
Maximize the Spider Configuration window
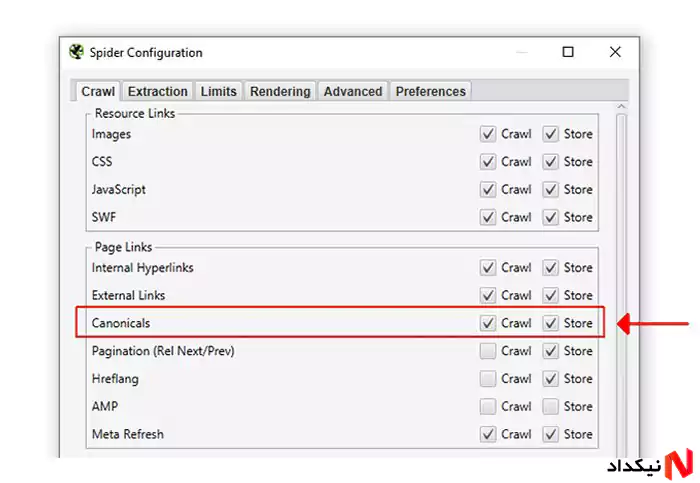pyautogui.click(x=568, y=52)
